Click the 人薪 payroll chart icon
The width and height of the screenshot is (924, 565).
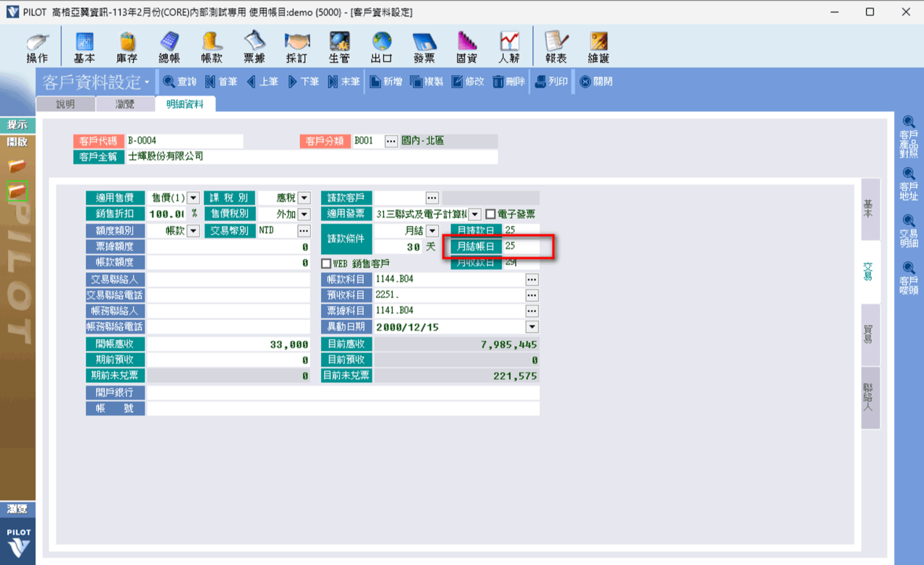[509, 47]
